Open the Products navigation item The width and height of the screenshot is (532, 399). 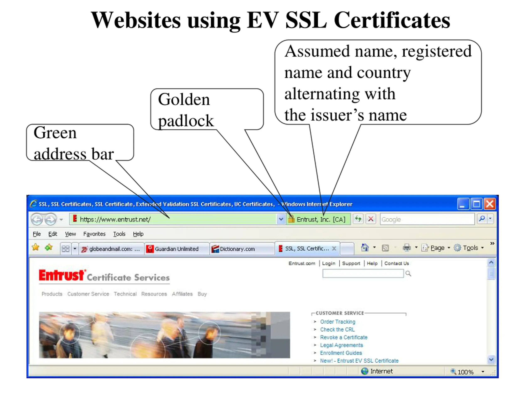52,294
